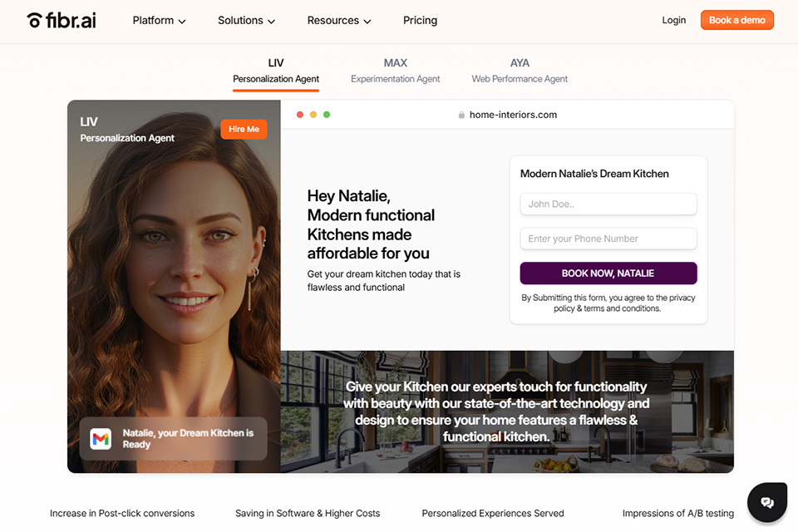Click the yellow dot in mock browser

[x=313, y=115]
